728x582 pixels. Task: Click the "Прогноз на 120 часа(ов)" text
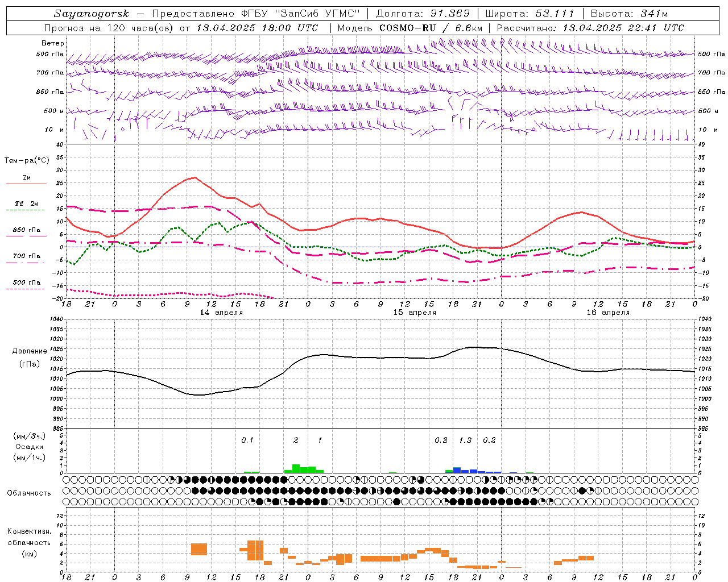110,28
